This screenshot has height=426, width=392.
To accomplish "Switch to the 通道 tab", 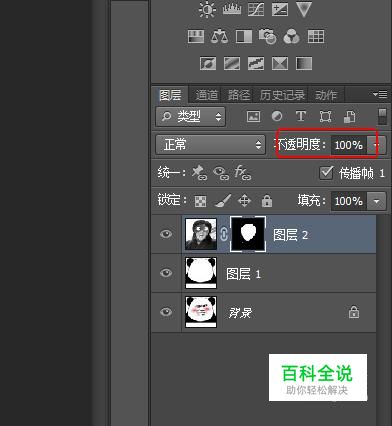I will click(207, 95).
